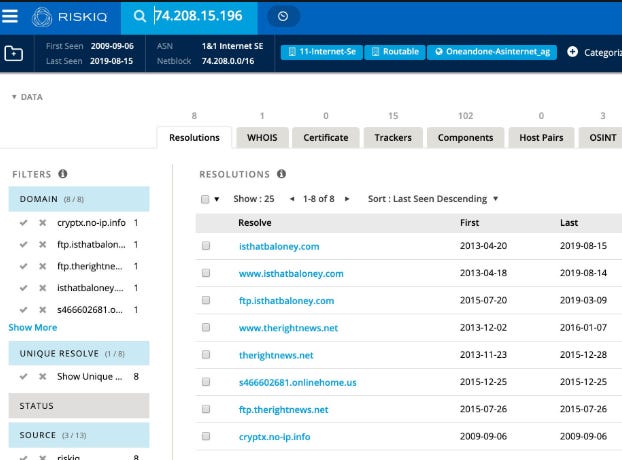Click the RiskIQ logo

[x=69, y=17]
